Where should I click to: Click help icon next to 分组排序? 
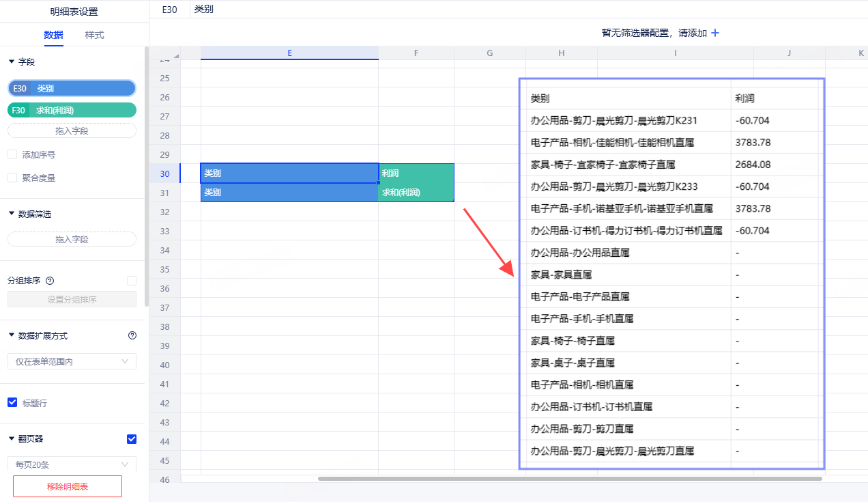(x=50, y=281)
